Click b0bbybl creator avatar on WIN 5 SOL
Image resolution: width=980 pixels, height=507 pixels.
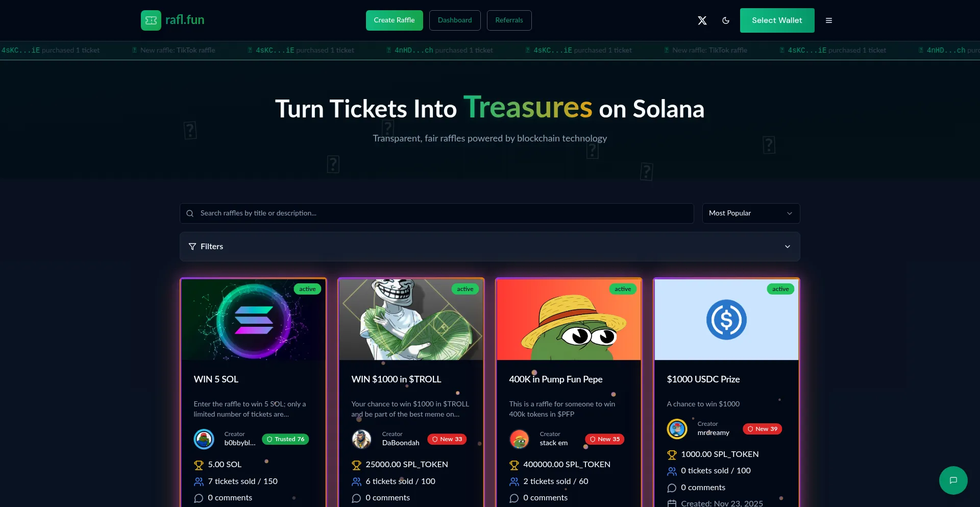(204, 439)
